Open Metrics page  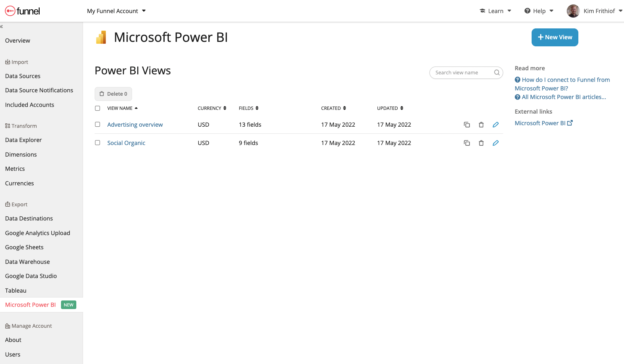15,169
